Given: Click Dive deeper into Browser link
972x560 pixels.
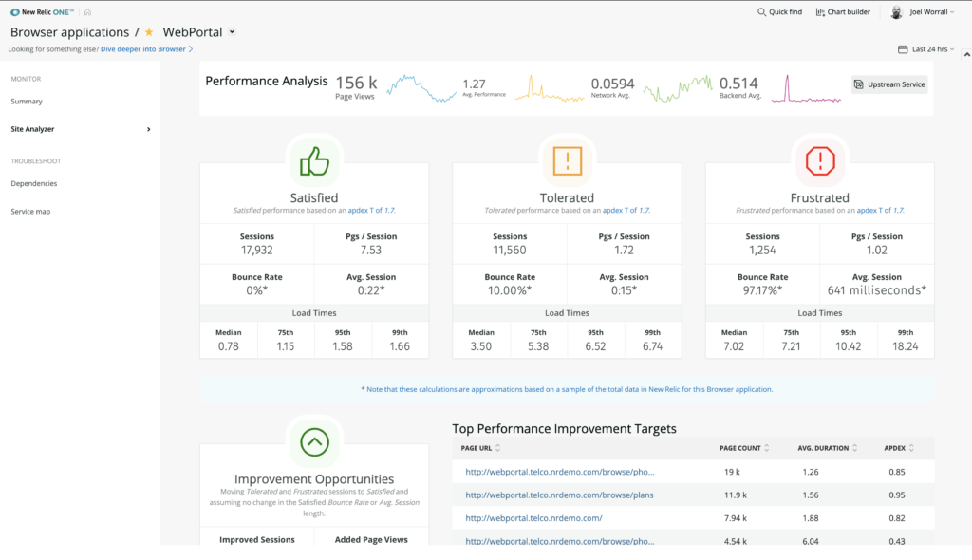Looking at the screenshot, I should point(146,49).
